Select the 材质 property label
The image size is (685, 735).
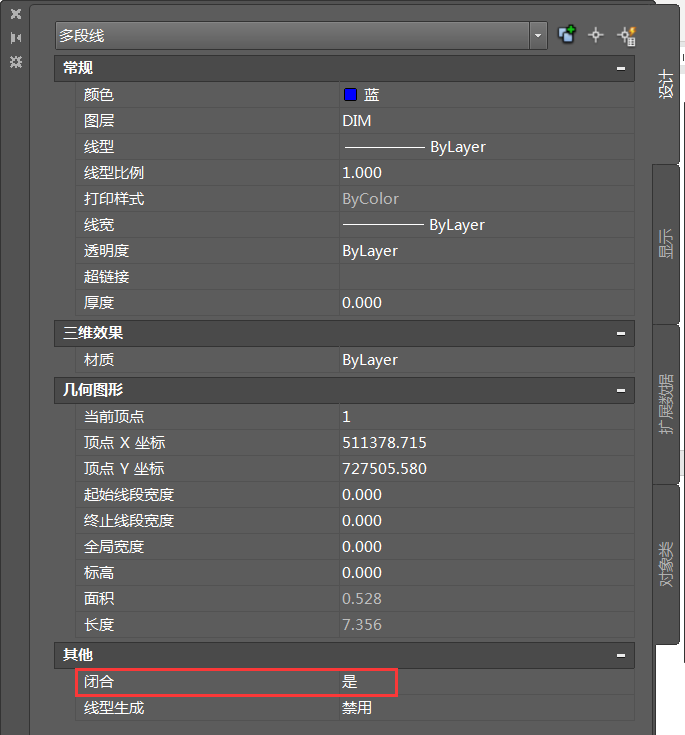click(99, 360)
